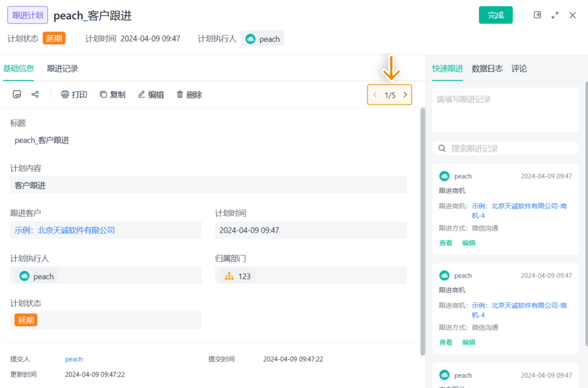Switch to the 基础信息 tab

(19, 69)
